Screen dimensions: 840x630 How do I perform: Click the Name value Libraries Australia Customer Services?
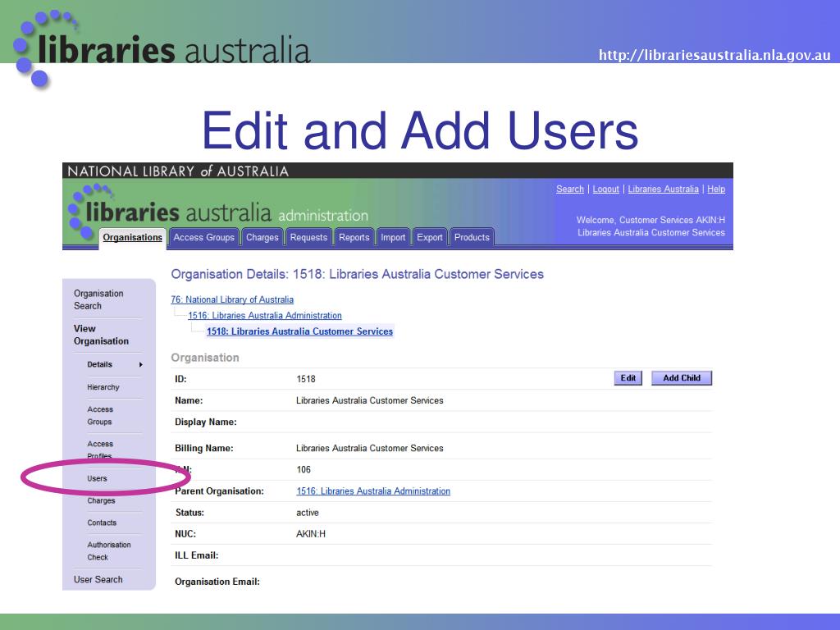[x=370, y=400]
